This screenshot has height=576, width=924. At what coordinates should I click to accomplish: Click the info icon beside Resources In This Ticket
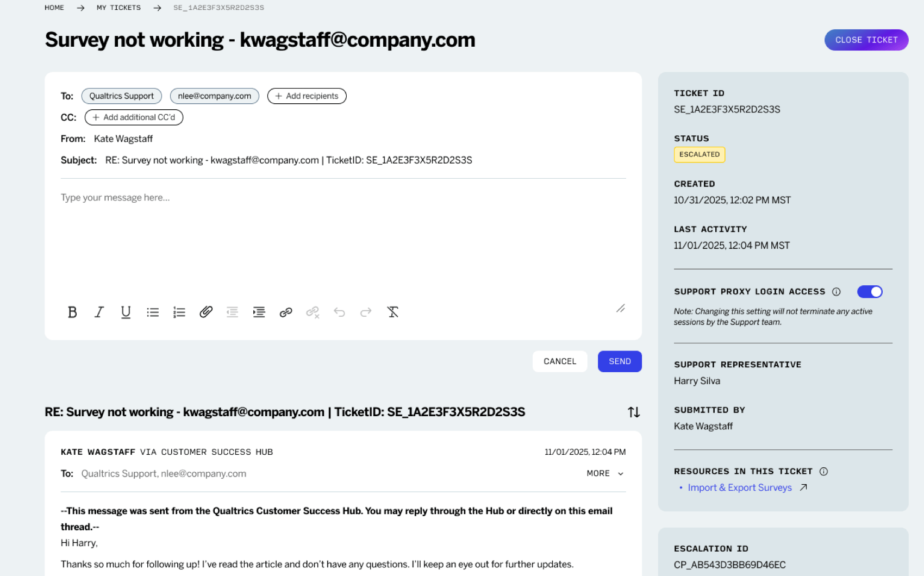[x=824, y=471]
